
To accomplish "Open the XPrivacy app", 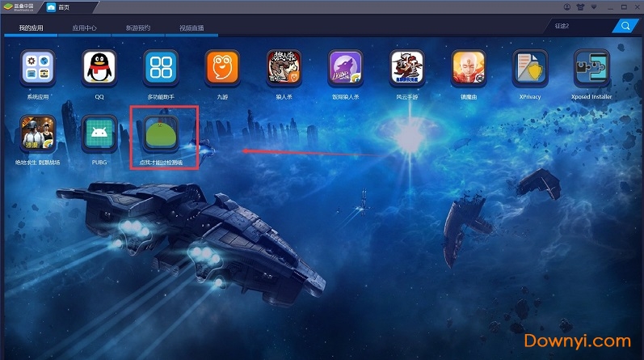I will [529, 69].
